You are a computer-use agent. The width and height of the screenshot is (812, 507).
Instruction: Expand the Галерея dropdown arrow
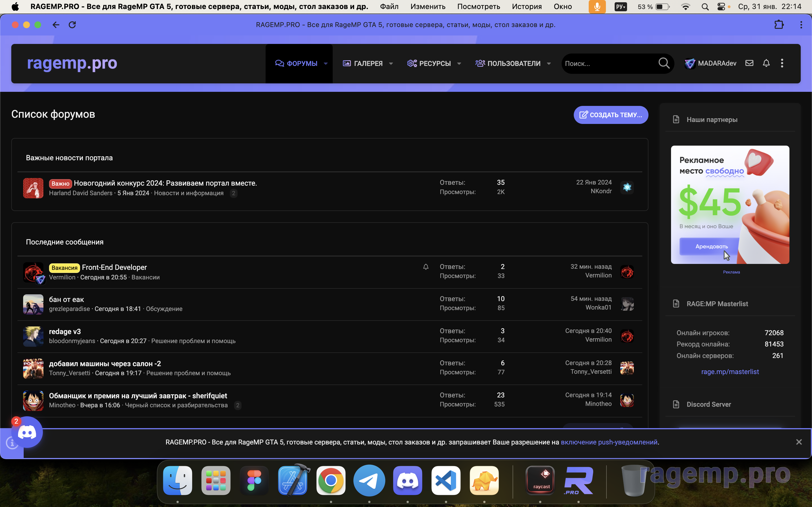click(391, 63)
